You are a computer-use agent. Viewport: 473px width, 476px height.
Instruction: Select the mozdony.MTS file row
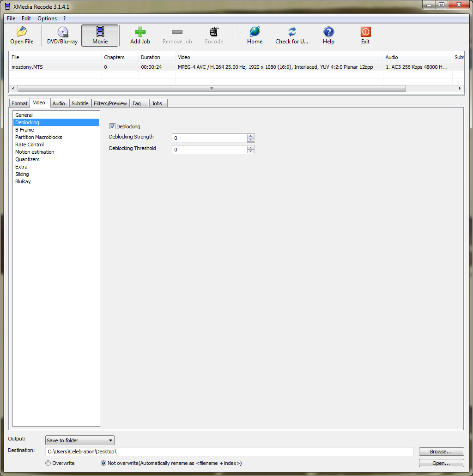[236, 67]
